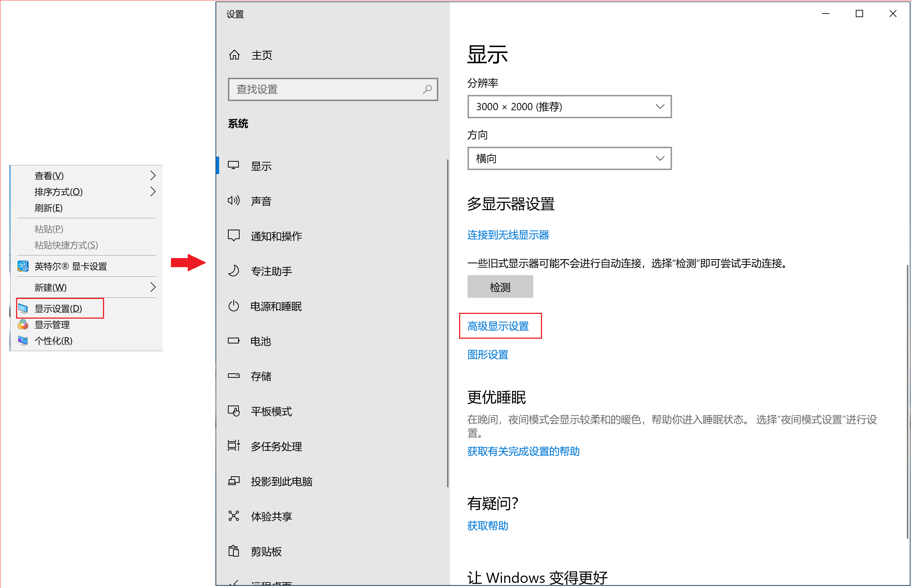The image size is (912, 588).
Task: Open the Experience sharing icon
Action: pos(233,516)
